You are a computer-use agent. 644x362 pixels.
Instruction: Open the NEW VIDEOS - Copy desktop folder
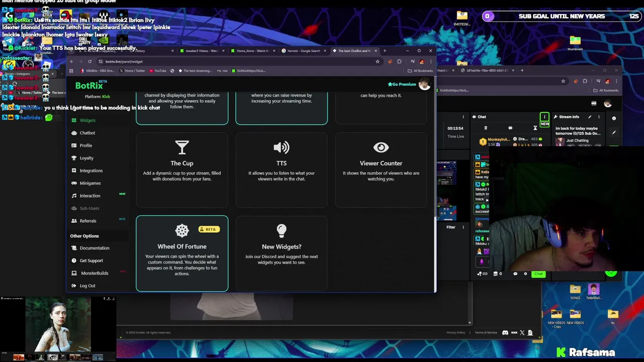coord(556,319)
